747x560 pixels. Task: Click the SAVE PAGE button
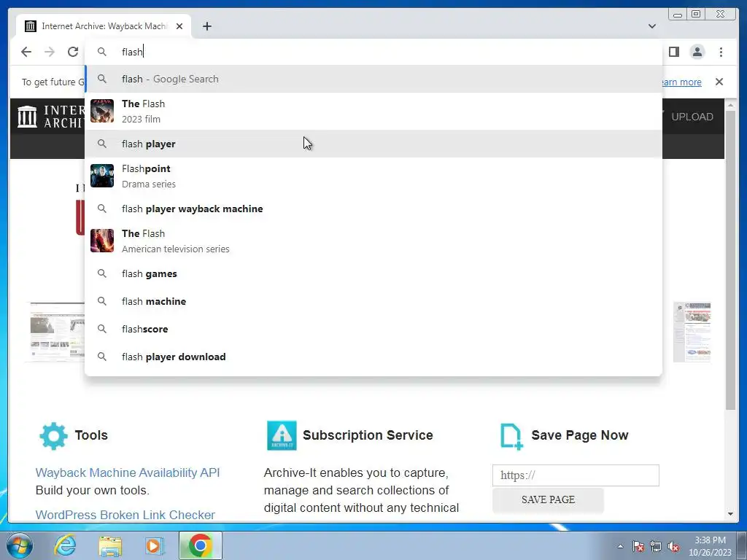(548, 499)
